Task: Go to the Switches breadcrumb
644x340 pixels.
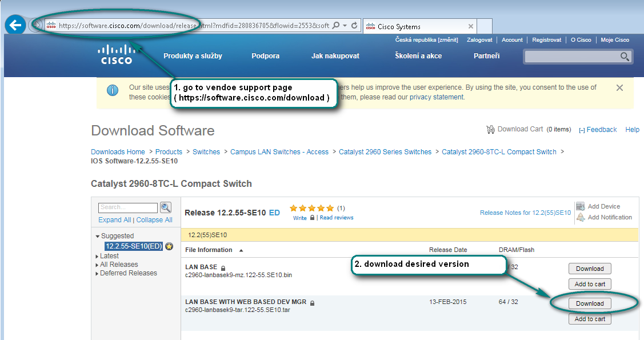Action: 206,152
